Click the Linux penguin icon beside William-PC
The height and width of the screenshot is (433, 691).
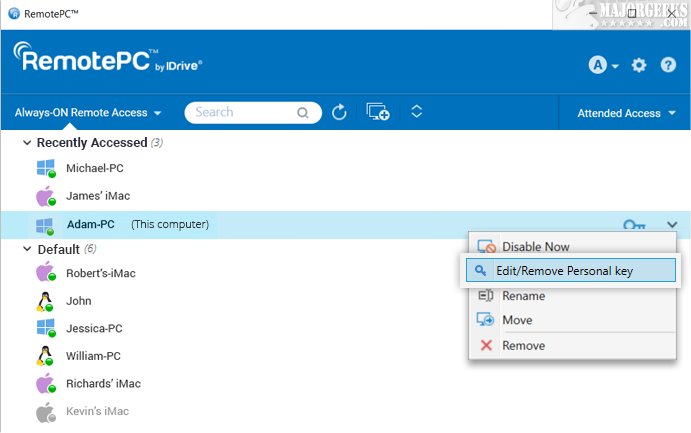[45, 356]
